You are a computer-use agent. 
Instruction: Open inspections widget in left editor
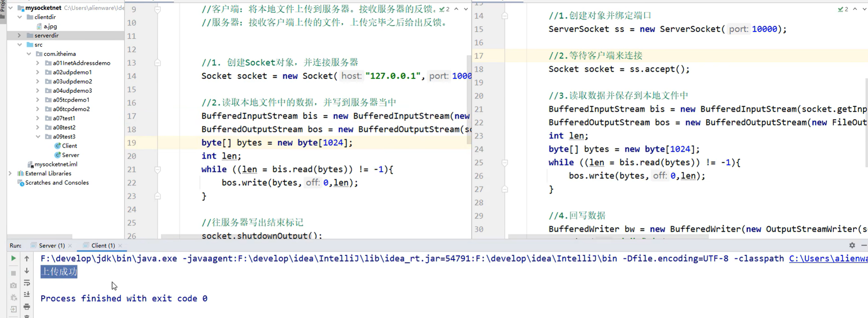[x=444, y=9]
